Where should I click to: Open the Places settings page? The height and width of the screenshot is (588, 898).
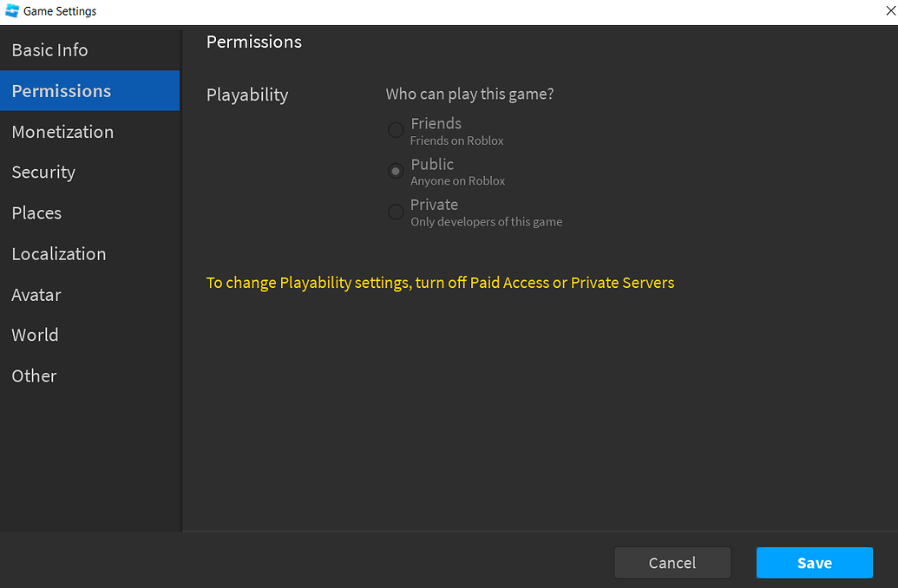36,212
